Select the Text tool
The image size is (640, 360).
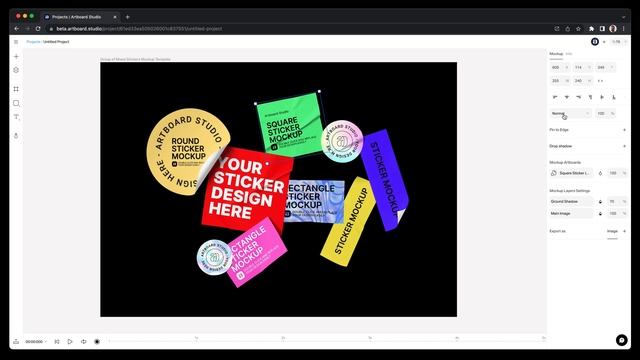[x=16, y=117]
